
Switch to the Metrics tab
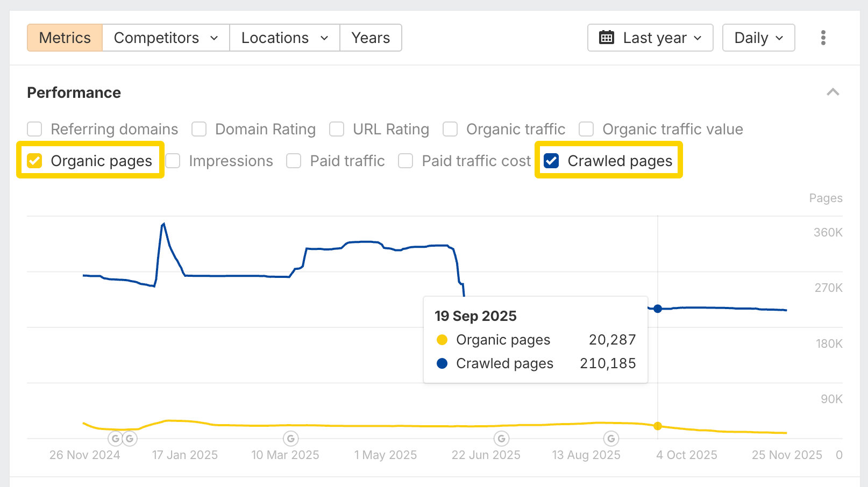[65, 38]
